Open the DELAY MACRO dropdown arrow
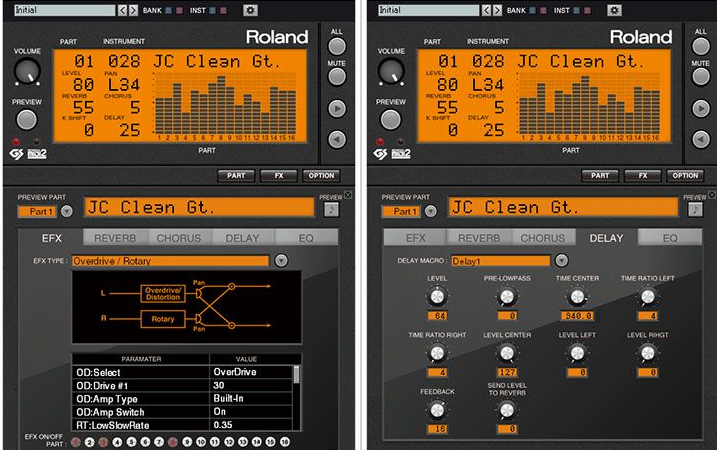The height and width of the screenshot is (450, 717). (x=562, y=261)
